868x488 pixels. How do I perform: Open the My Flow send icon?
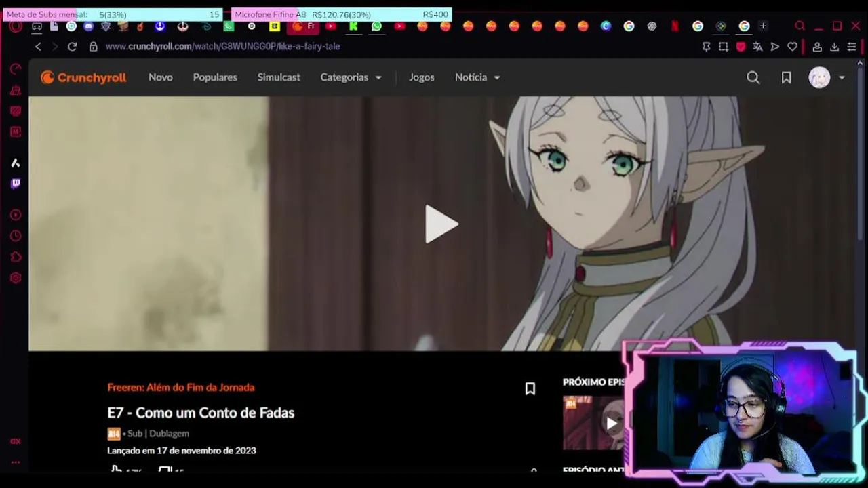click(775, 47)
